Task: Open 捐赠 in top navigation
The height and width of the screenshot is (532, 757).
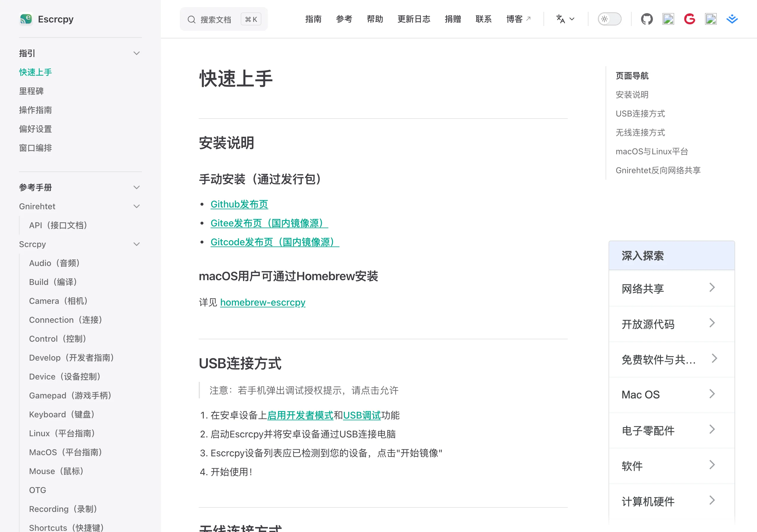Action: (453, 19)
